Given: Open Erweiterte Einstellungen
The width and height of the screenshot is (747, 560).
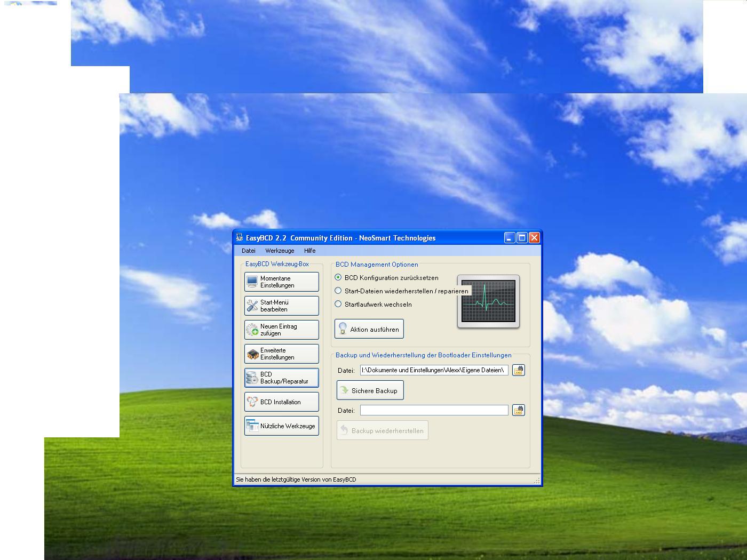Looking at the screenshot, I should pos(282,354).
